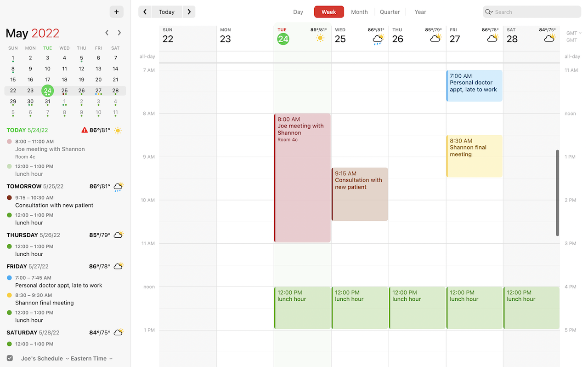Viewport: 588px width, 367px height.
Task: Click sun icon beside Today in sidebar
Action: click(x=118, y=130)
